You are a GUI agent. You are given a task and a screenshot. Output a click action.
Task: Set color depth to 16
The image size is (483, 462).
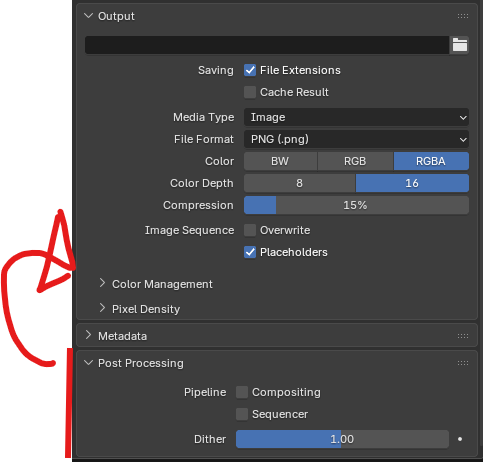(412, 183)
